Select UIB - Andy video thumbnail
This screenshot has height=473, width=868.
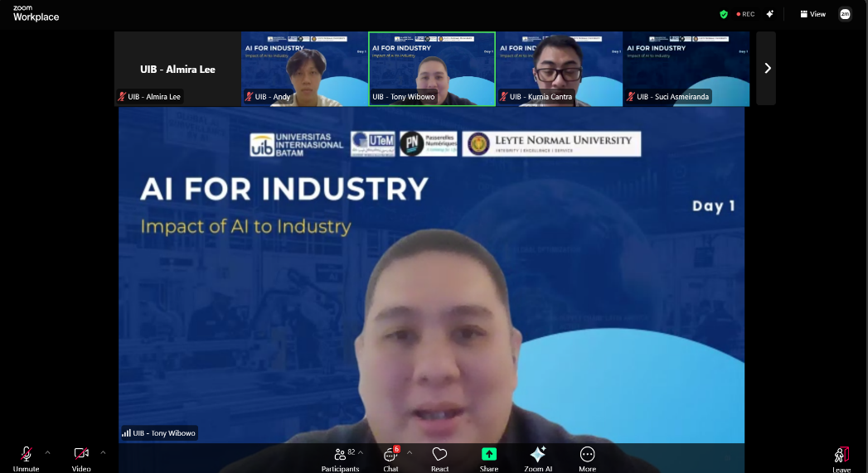304,69
